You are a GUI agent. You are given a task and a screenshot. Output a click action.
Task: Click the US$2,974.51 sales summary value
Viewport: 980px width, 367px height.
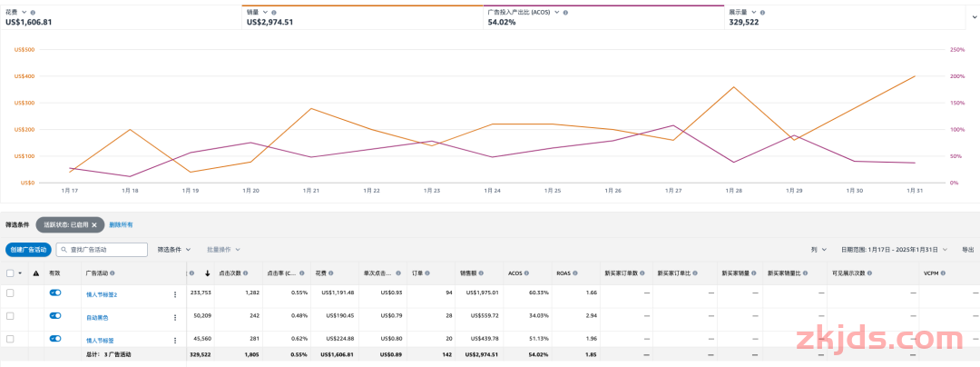pos(481,354)
